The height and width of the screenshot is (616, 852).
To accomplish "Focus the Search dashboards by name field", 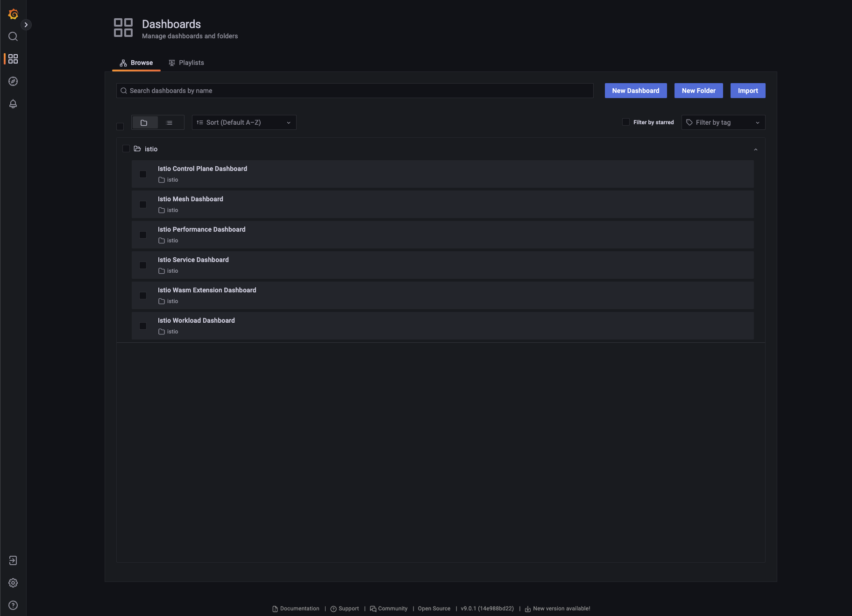I will [x=355, y=91].
